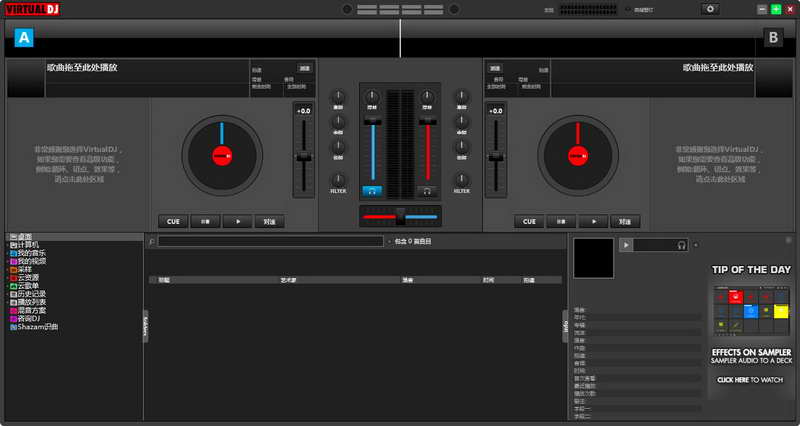The width and height of the screenshot is (800, 426).
Task: Click deck B sync (对速) button
Action: tap(625, 221)
